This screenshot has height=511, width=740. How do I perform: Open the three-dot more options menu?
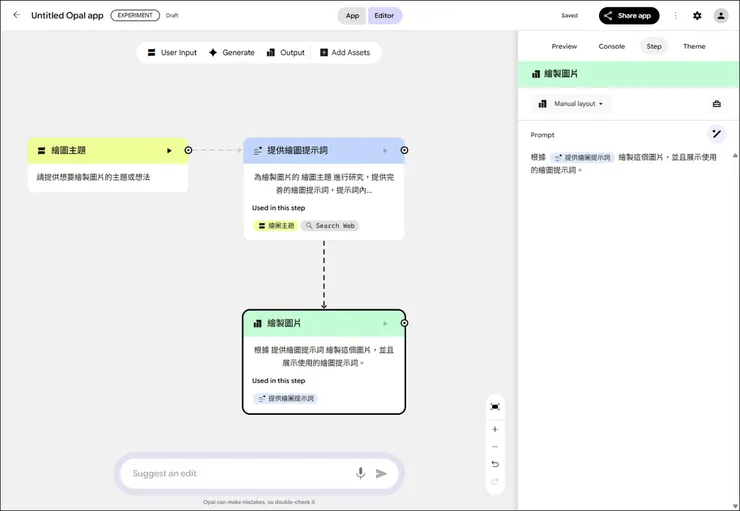point(675,16)
